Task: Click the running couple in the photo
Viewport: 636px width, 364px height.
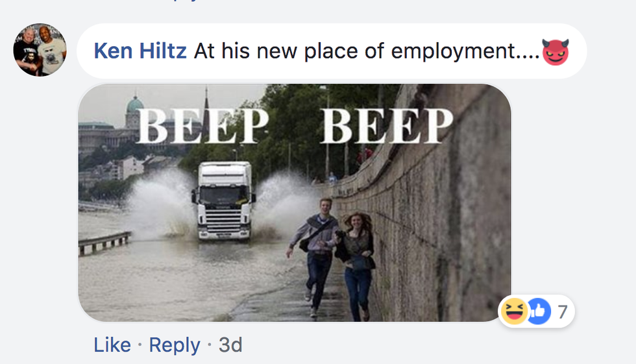Action: (332, 258)
